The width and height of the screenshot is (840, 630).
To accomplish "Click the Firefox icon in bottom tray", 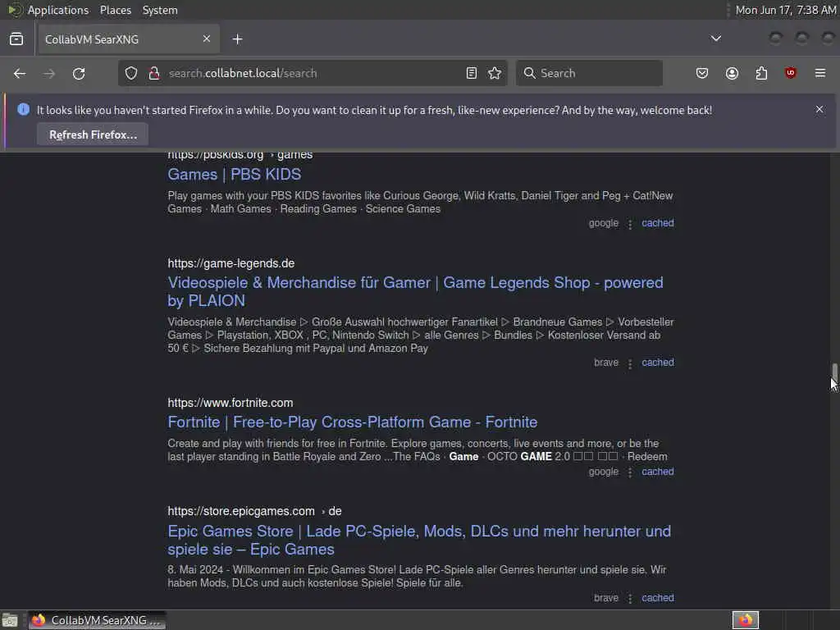I will [x=746, y=620].
